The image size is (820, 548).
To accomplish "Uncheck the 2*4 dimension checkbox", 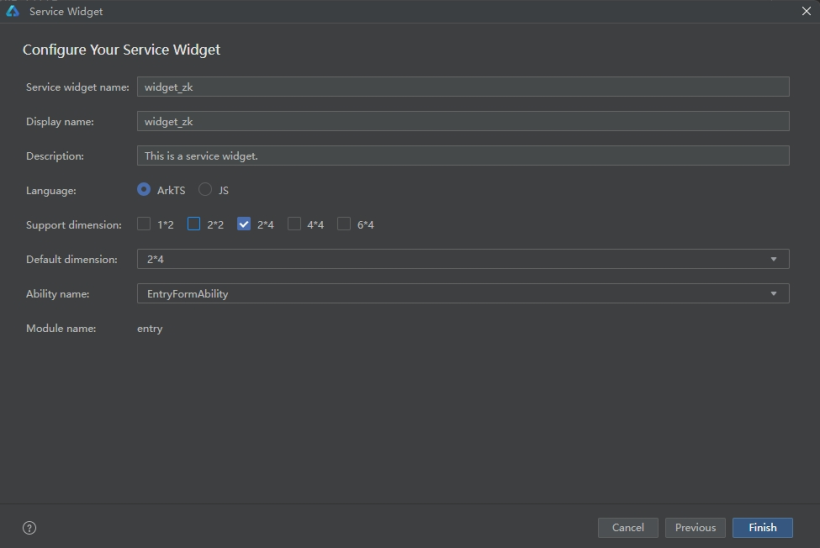I will point(244,224).
